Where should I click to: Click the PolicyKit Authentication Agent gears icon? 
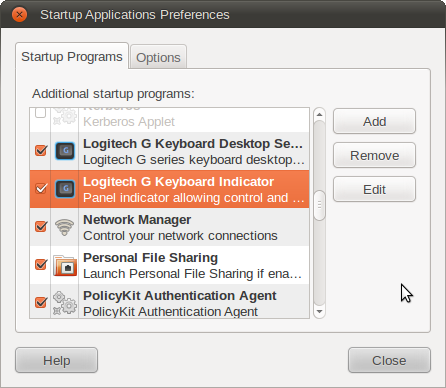pos(65,303)
